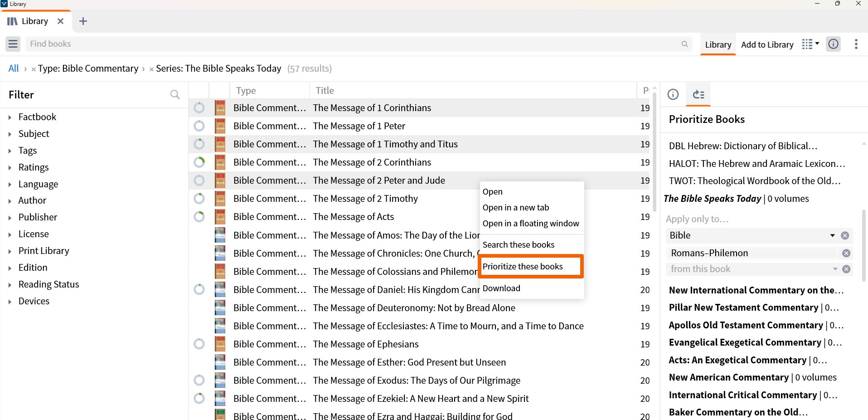The image size is (868, 420).
Task: Select The Bible Speaks Today prioritized entry
Action: tap(736, 199)
